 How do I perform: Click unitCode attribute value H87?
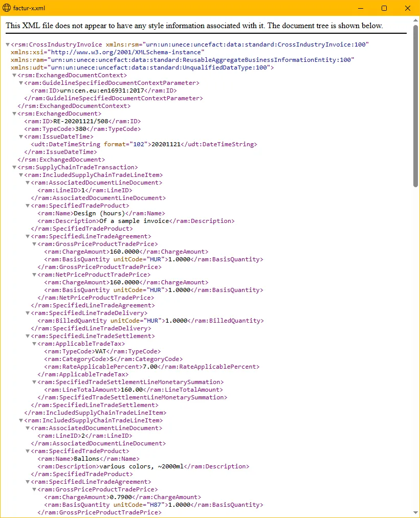click(x=156, y=505)
